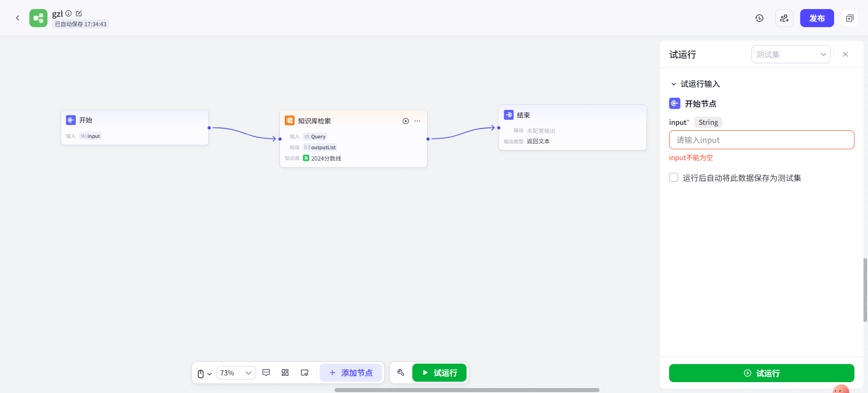
Task: Open the wrench debug tool icon
Action: (401, 373)
